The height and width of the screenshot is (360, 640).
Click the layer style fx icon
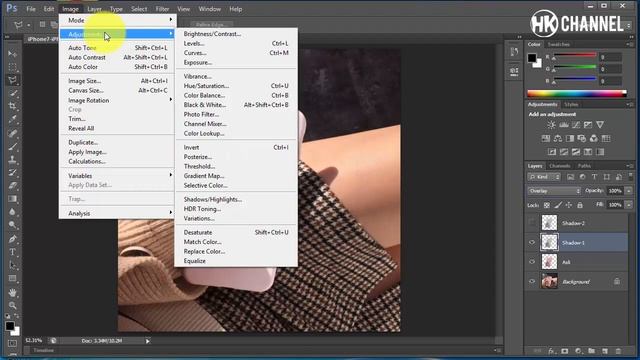point(552,351)
